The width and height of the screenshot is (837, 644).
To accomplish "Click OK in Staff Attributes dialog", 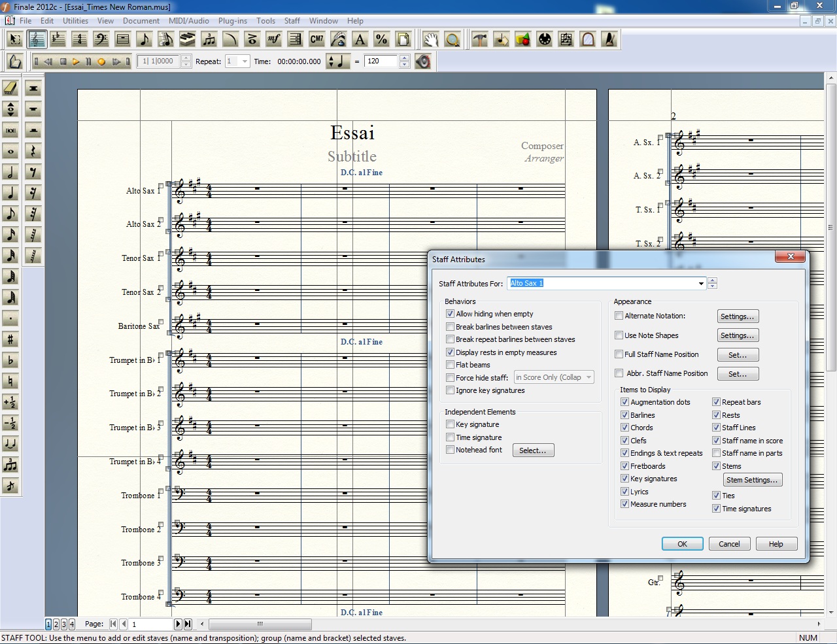I will [682, 544].
